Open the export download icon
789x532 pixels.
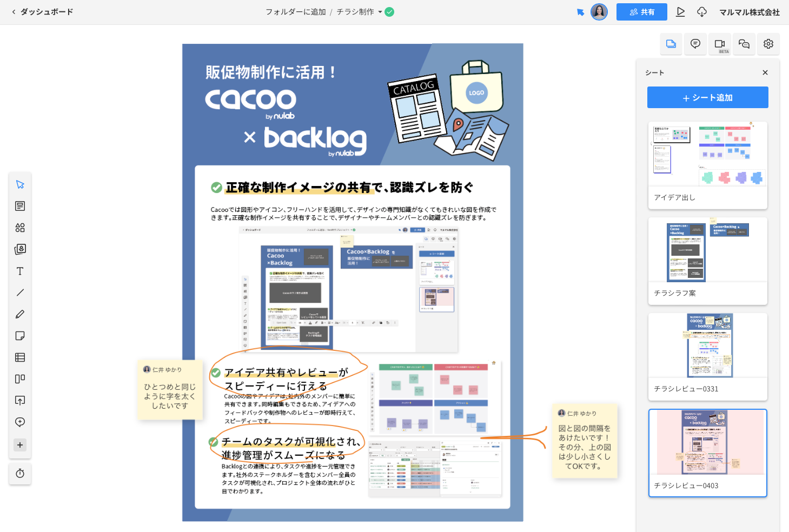click(x=702, y=11)
